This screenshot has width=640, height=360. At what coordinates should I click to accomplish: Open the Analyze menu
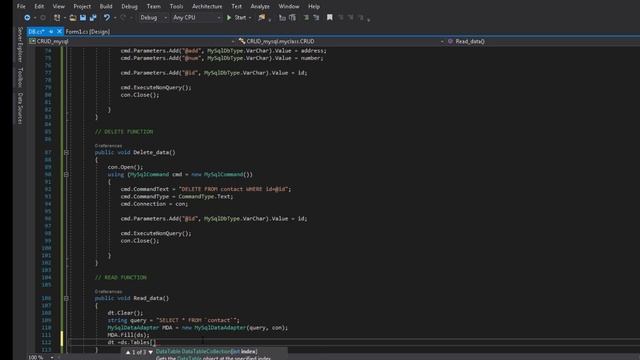260,7
